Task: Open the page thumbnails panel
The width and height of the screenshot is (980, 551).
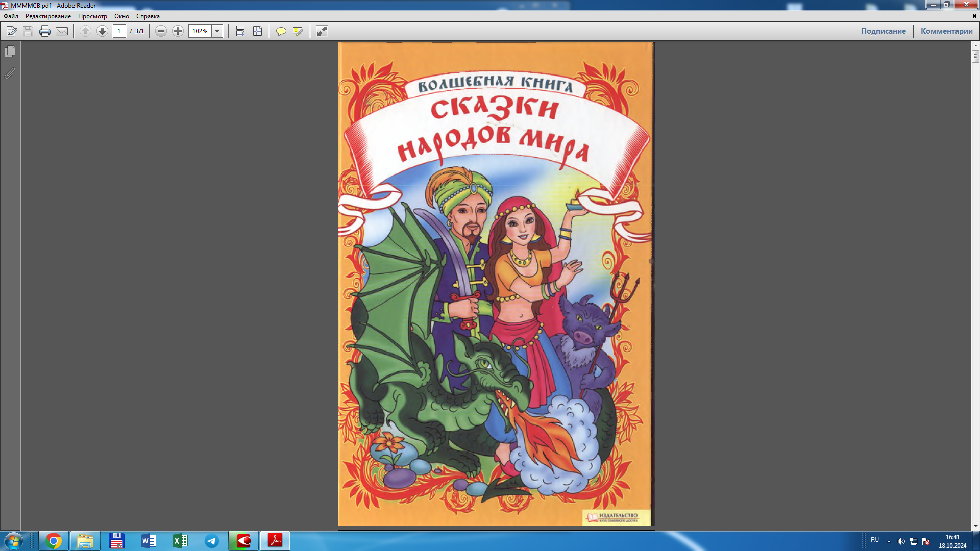Action: [8, 51]
